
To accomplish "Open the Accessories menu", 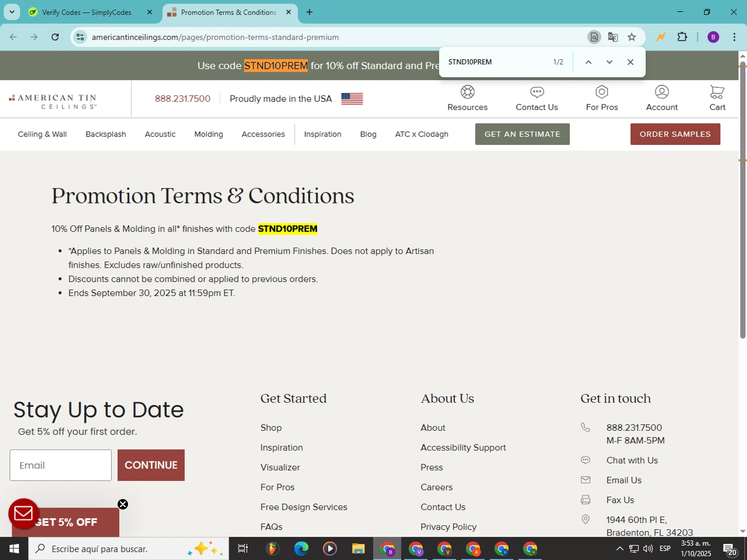I will pos(263,134).
